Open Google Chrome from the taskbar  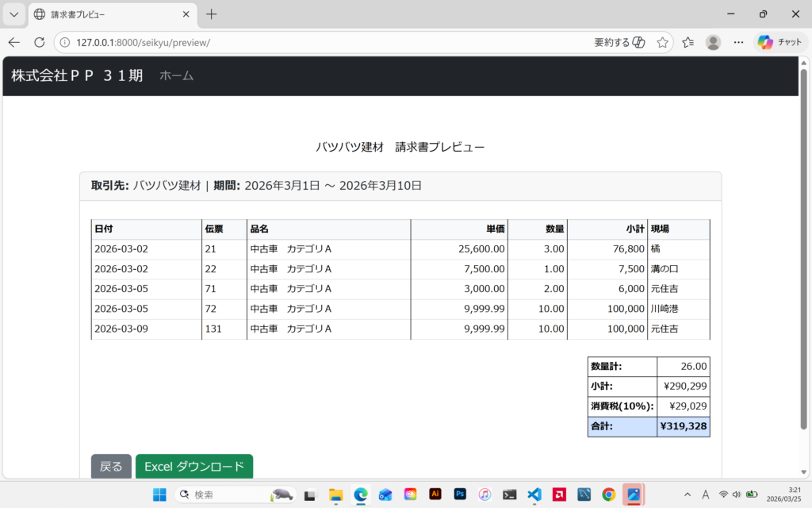608,495
